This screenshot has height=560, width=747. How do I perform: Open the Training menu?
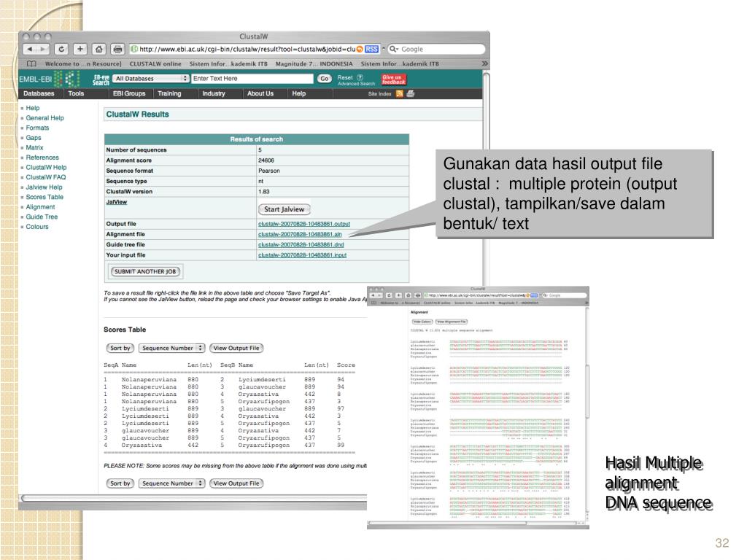click(x=169, y=94)
